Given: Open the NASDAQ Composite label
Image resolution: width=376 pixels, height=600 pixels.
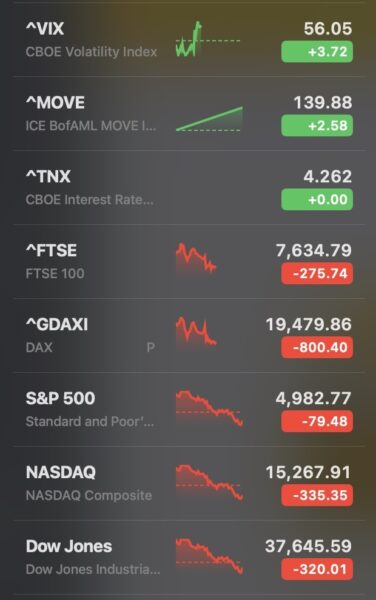Looking at the screenshot, I should (89, 495).
